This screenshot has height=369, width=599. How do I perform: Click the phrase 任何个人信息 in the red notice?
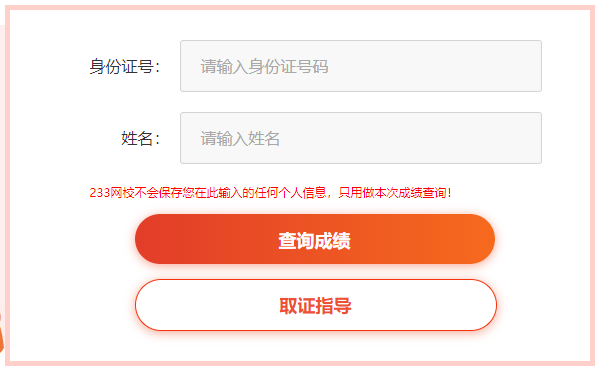pos(290,193)
